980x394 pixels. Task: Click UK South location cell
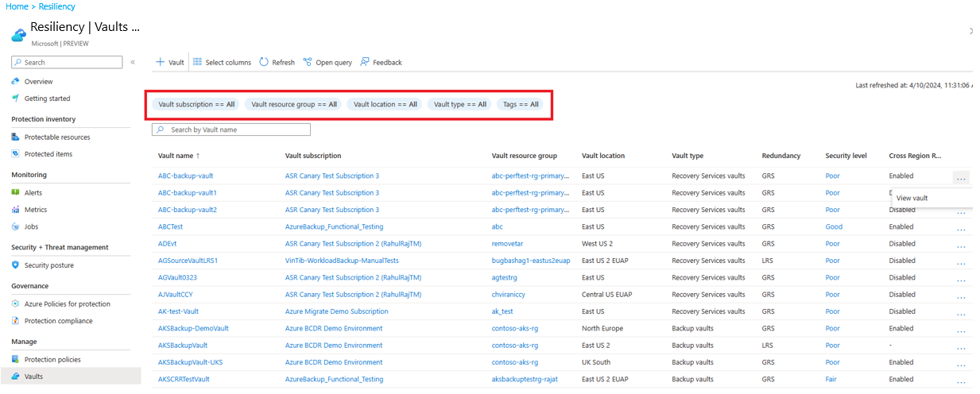click(598, 362)
